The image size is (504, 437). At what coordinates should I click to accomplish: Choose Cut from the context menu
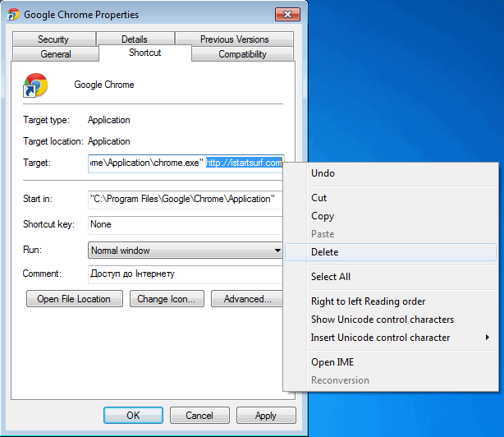(391, 198)
